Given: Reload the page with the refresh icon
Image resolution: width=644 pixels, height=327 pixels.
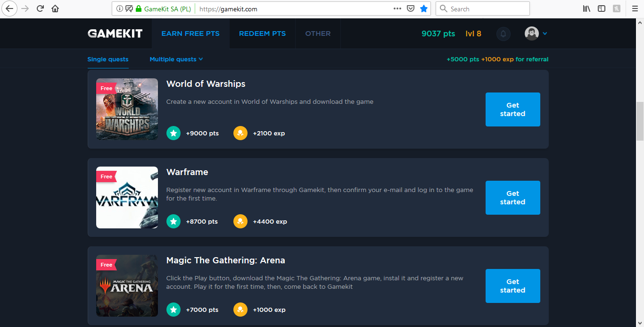Looking at the screenshot, I should (40, 8).
